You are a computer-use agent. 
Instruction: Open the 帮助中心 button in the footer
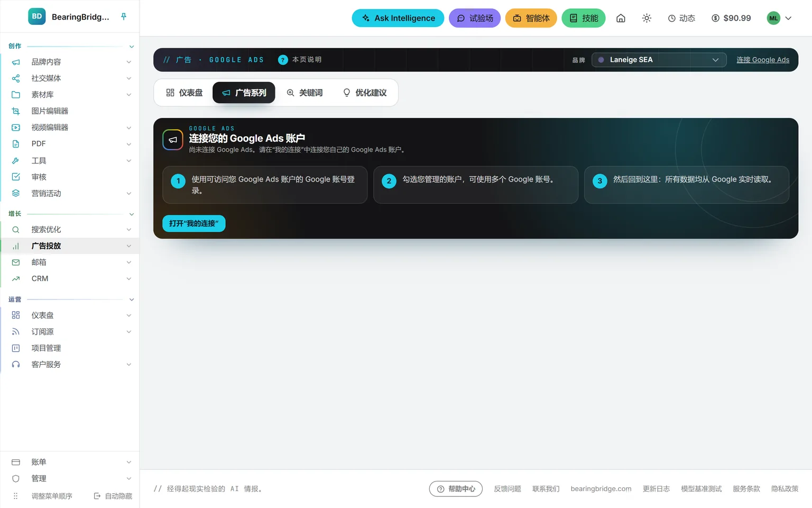(x=456, y=489)
